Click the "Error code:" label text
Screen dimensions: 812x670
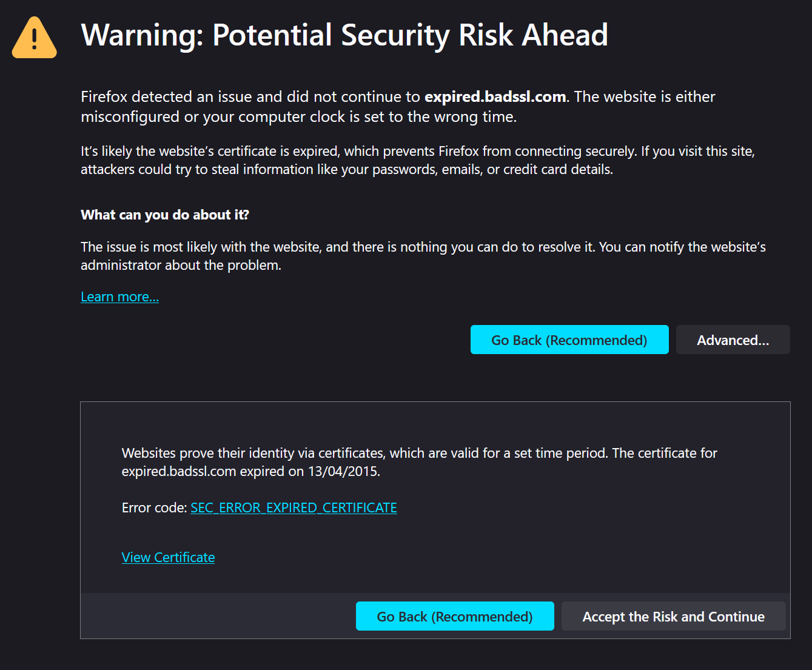pyautogui.click(x=154, y=508)
